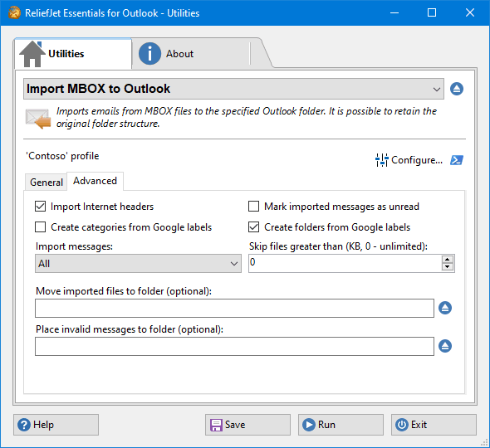Maximize the ReliefJet window
The image size is (490, 448).
(x=432, y=12)
